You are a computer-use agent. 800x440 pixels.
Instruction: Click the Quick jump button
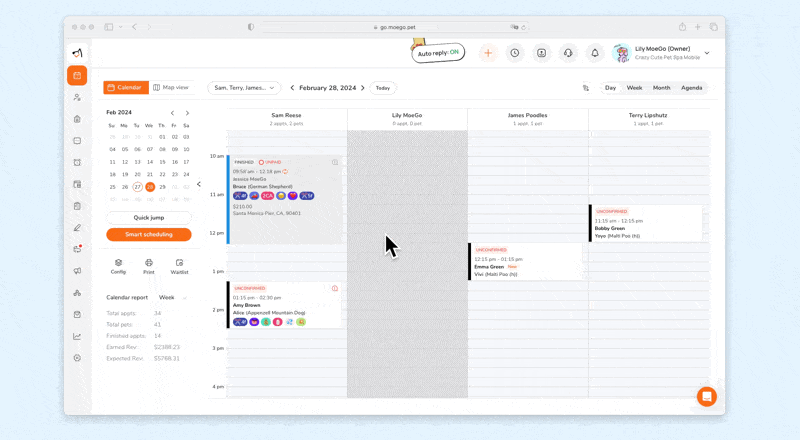[148, 217]
